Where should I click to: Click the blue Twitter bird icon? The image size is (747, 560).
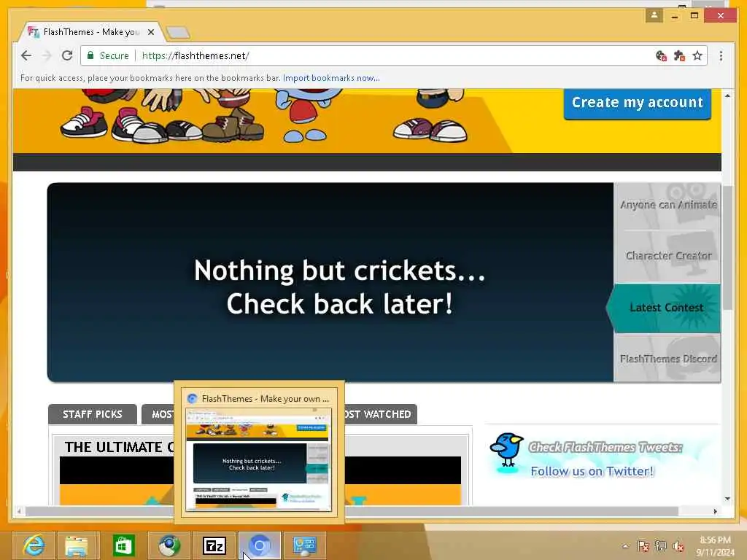[507, 449]
